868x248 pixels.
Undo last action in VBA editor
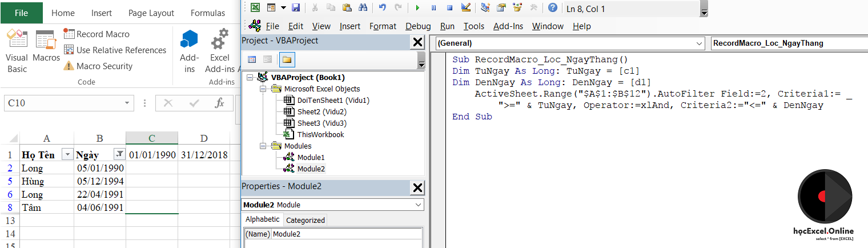click(383, 7)
